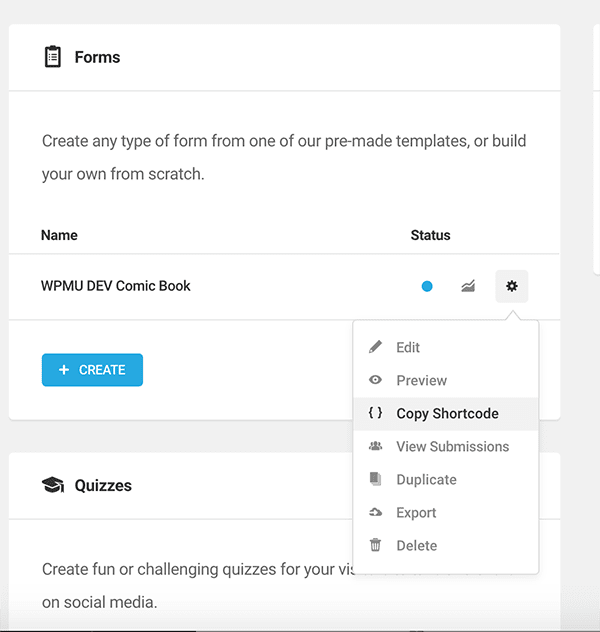Click the Name column header
The height and width of the screenshot is (632, 600).
click(x=59, y=235)
